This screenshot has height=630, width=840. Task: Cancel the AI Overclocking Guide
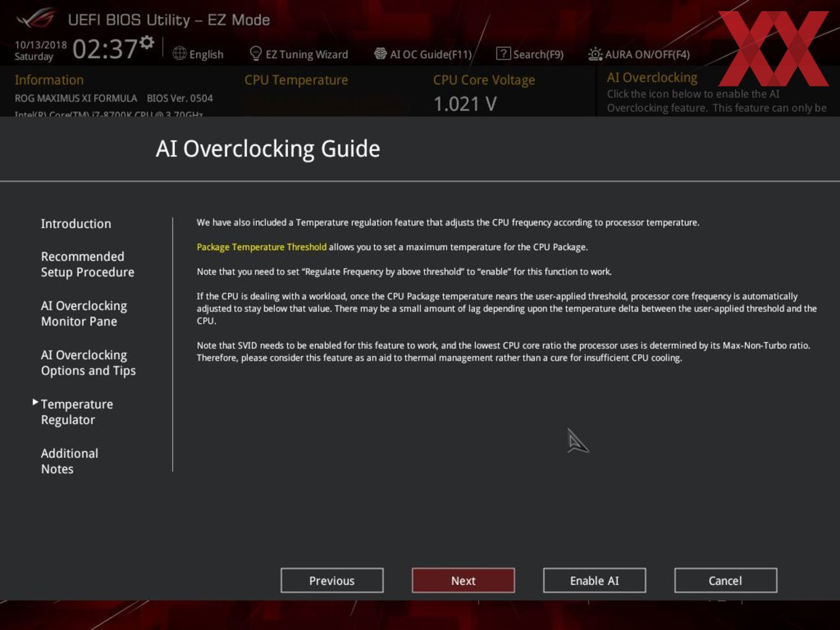pyautogui.click(x=726, y=581)
